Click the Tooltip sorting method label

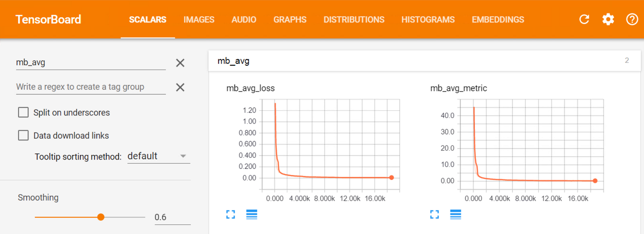click(x=78, y=157)
